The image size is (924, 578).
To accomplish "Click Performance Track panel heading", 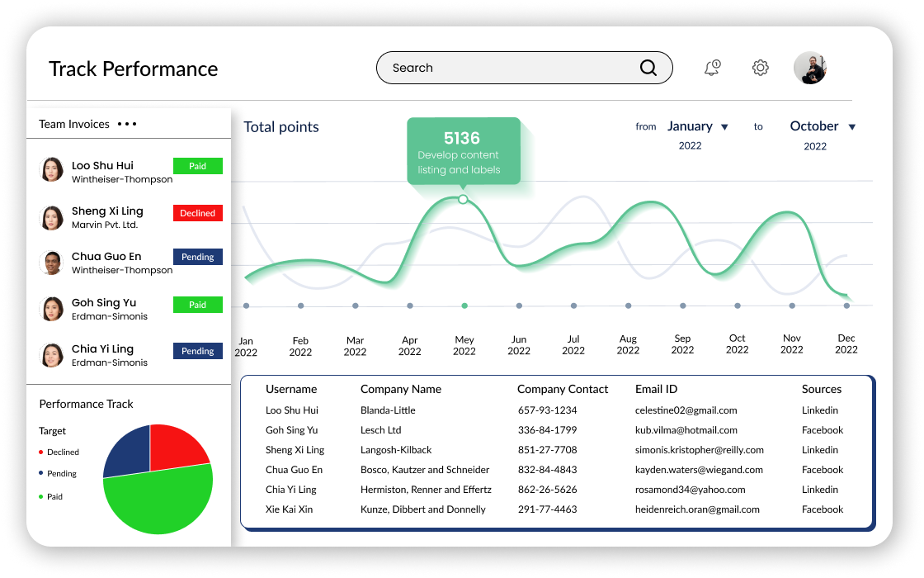I will pos(86,404).
